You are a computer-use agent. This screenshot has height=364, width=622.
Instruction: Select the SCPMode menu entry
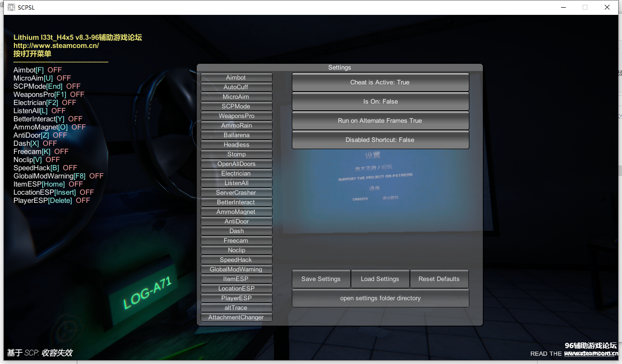pyautogui.click(x=236, y=106)
